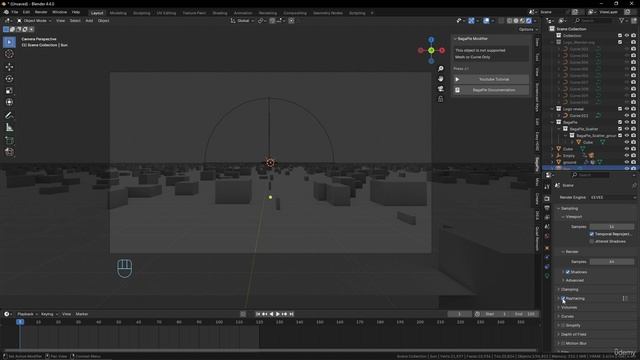Select the Transform tool

pyautogui.click(x=9, y=102)
